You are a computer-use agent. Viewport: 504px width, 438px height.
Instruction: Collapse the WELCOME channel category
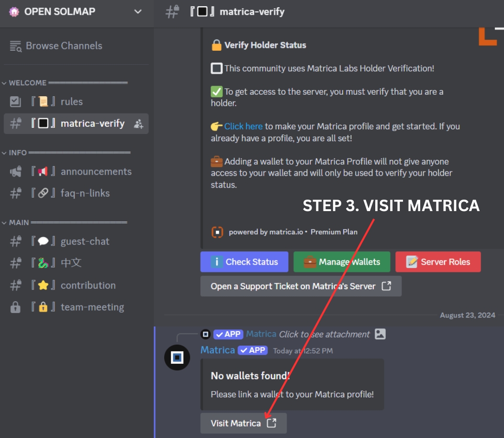coord(27,83)
